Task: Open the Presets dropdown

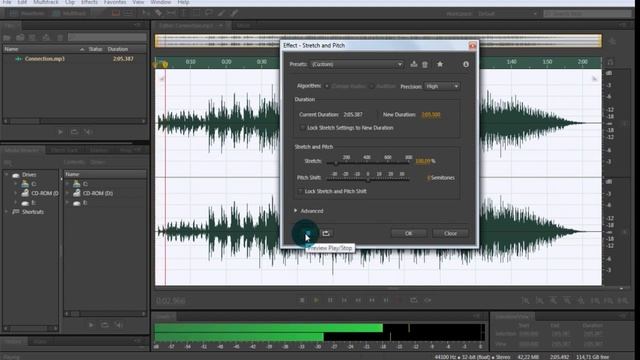Action: click(357, 64)
